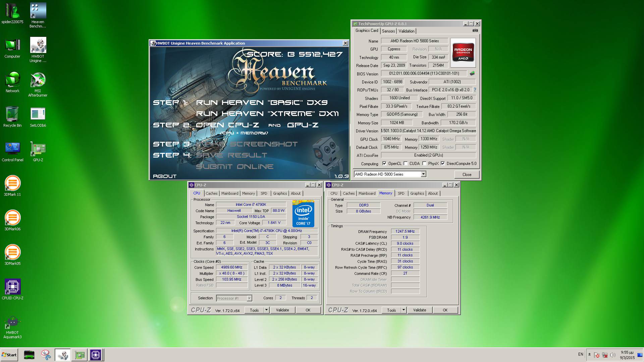This screenshot has width=644, height=362.
Task: Click the bus interface question mark icon
Action: coord(475,90)
